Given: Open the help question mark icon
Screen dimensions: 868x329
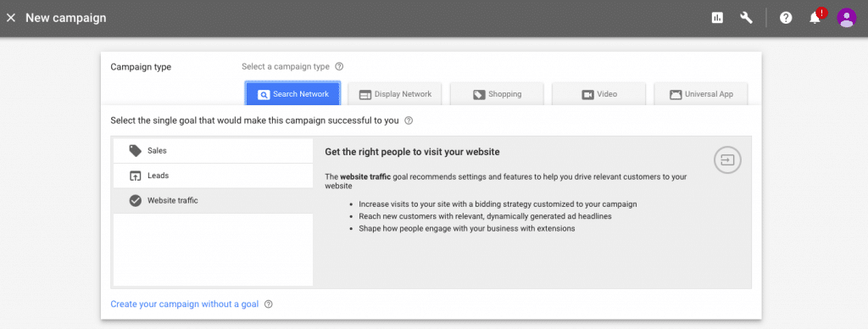Looking at the screenshot, I should (x=786, y=18).
